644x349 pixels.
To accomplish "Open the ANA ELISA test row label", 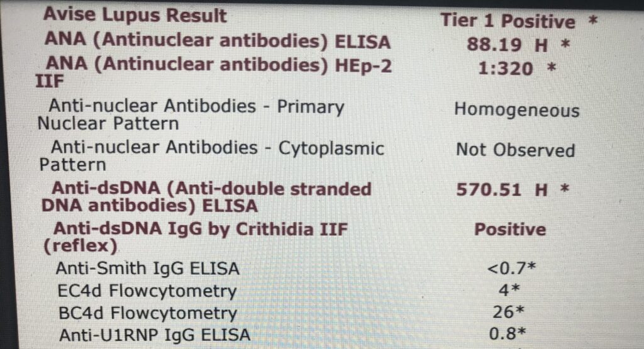I will pyautogui.click(x=217, y=42).
